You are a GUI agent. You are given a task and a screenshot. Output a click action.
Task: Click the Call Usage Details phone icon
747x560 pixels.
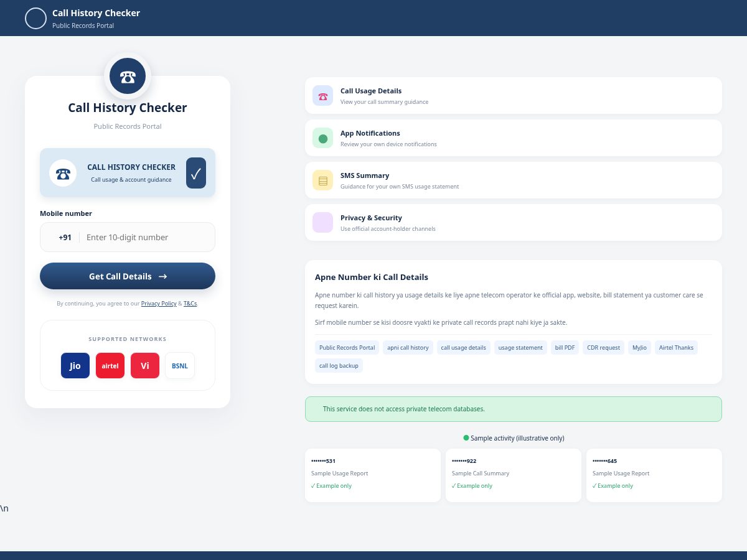click(323, 96)
